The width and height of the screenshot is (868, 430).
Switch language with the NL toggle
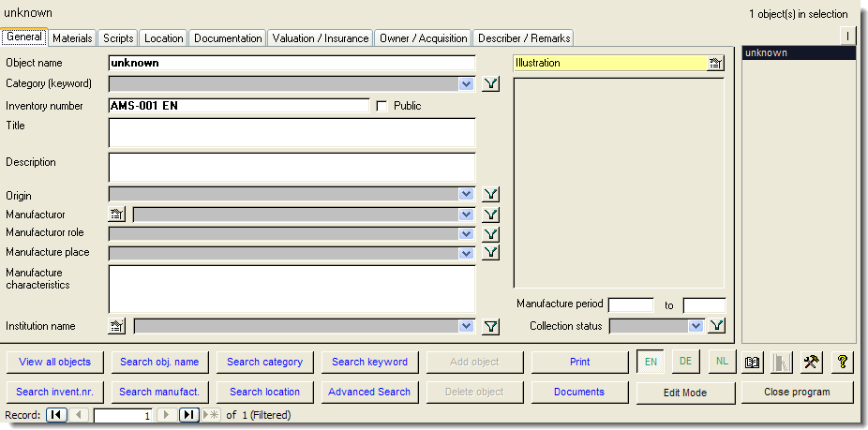pos(719,362)
